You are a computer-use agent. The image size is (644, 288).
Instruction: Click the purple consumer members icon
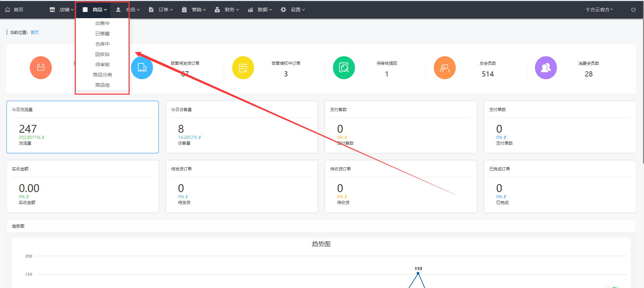coord(546,68)
